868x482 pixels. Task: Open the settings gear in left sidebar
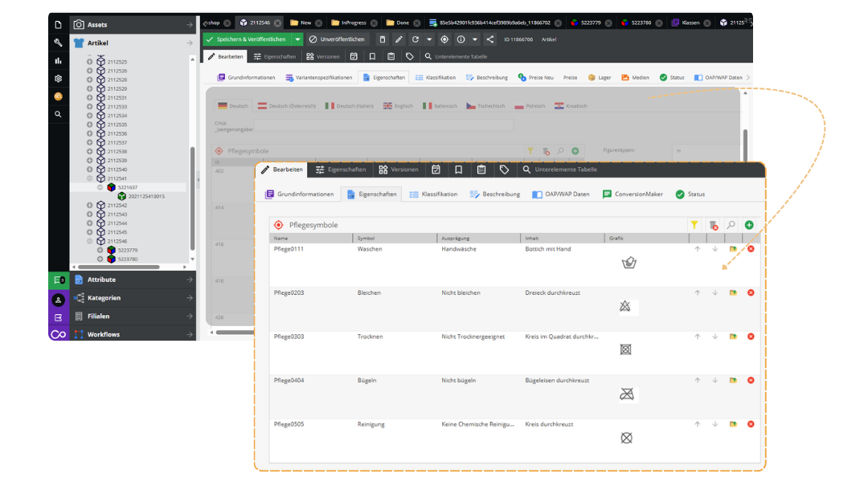(58, 79)
